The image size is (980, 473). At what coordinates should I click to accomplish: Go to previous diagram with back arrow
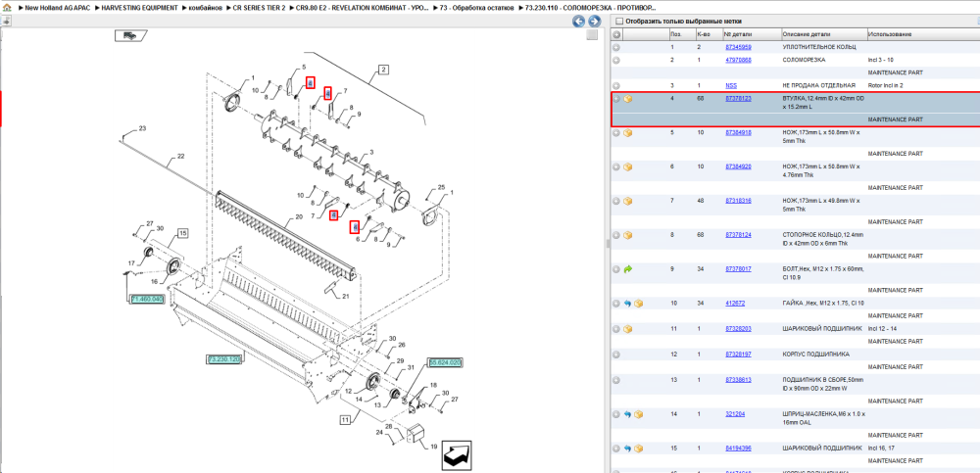(579, 22)
